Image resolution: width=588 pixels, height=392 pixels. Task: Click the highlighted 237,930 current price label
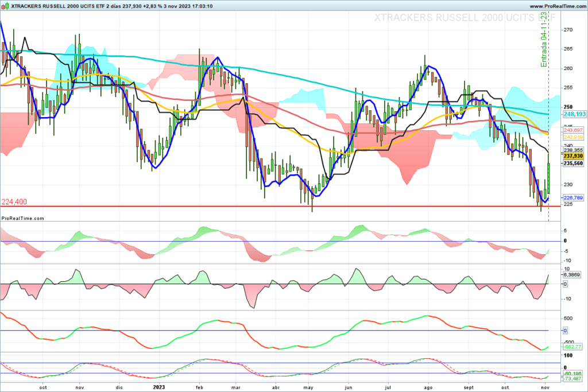coord(573,156)
